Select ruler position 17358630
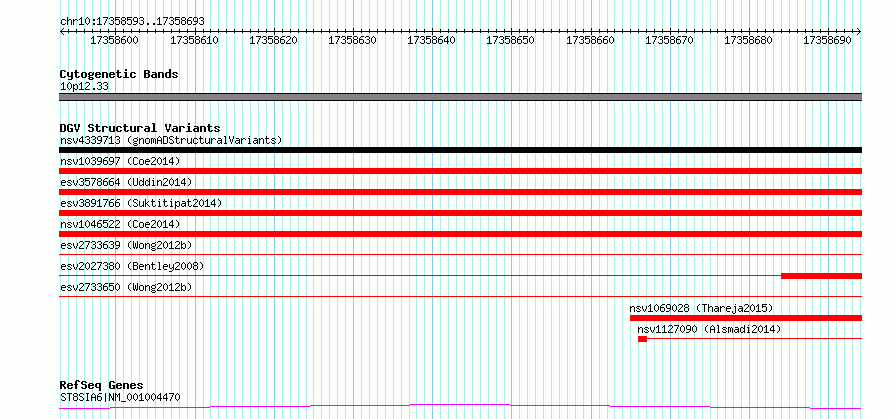 354,41
